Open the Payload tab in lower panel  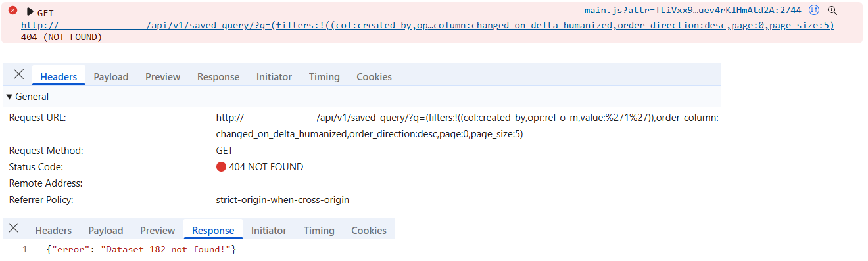[106, 230]
